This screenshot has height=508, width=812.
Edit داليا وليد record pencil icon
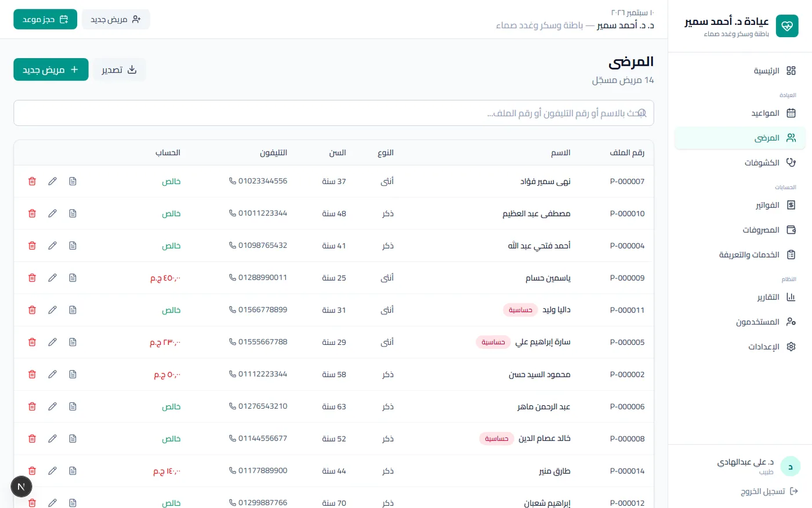tap(52, 310)
